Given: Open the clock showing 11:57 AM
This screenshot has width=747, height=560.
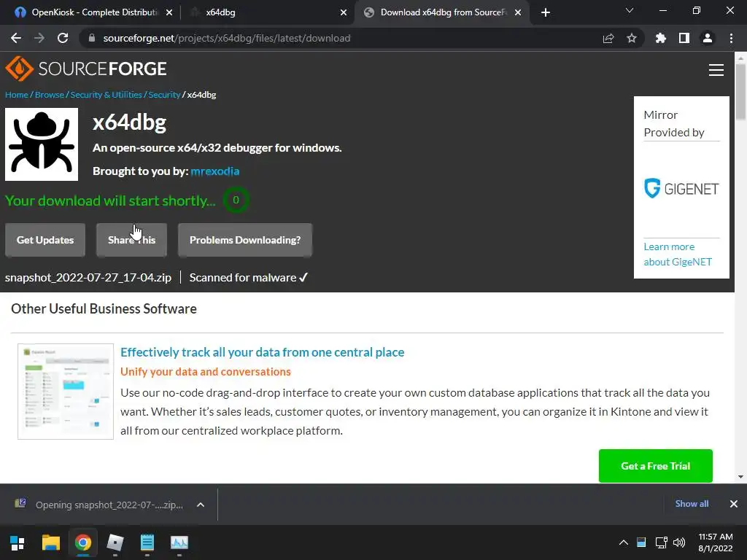Looking at the screenshot, I should tap(716, 542).
